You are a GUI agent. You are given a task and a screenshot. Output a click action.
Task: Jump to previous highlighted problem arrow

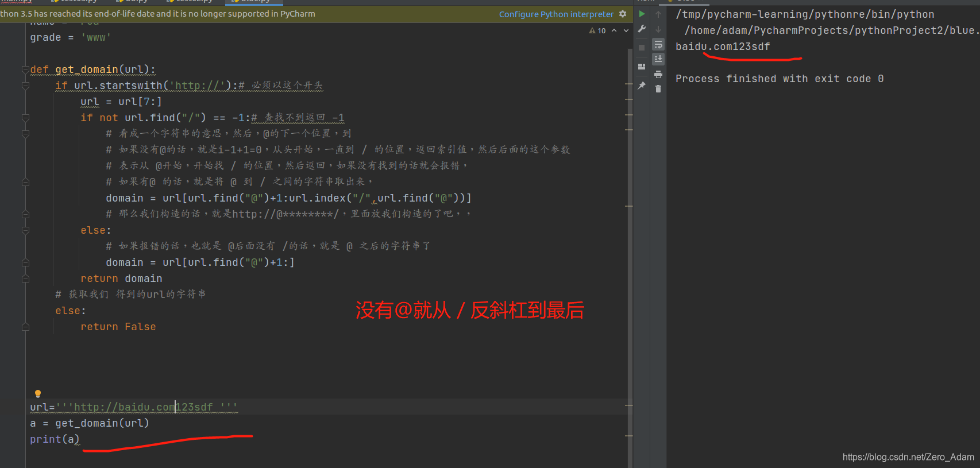614,30
